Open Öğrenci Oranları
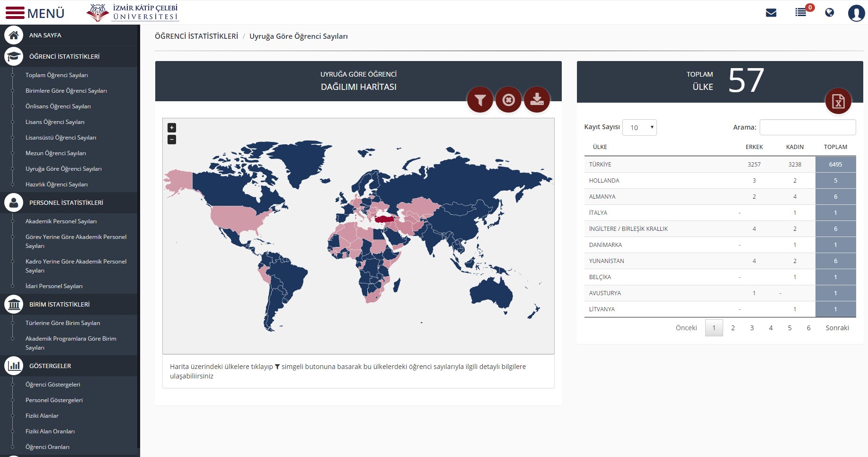Screen dimensions: 868x457 pos(47,447)
